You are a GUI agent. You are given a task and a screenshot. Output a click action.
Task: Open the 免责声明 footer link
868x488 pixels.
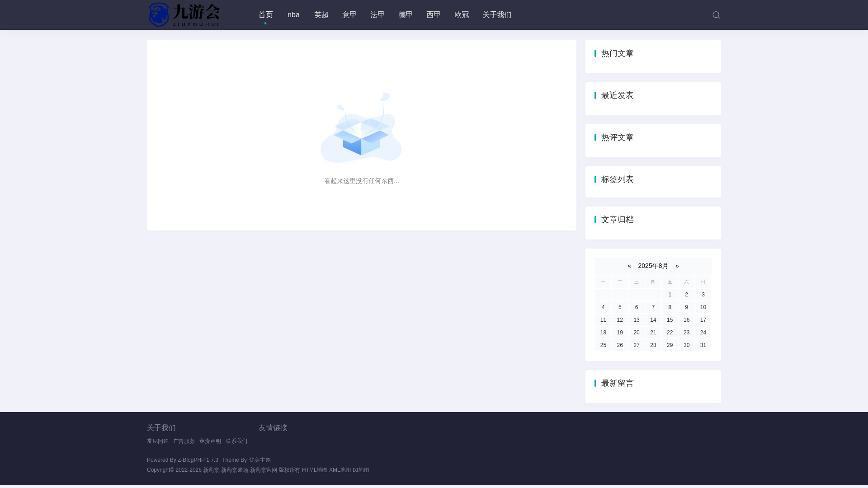pyautogui.click(x=210, y=441)
